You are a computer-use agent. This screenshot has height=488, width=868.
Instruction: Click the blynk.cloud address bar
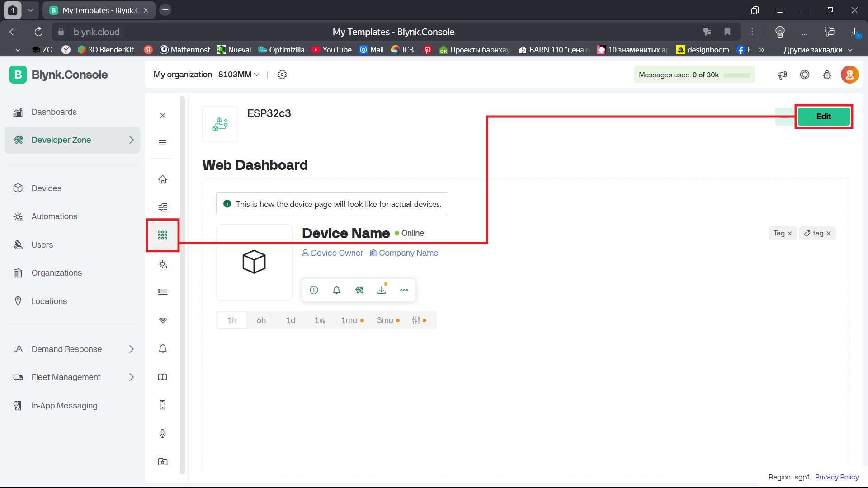pos(97,32)
